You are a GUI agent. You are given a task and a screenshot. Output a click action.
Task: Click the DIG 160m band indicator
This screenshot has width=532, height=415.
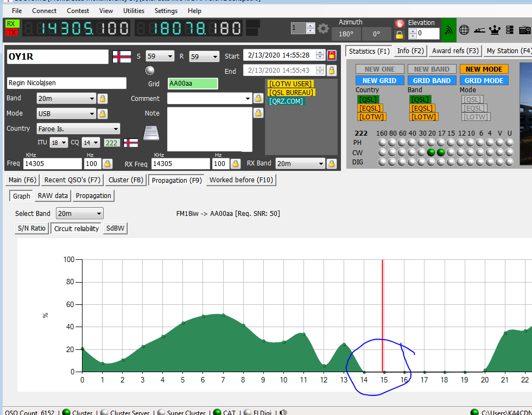[382, 162]
